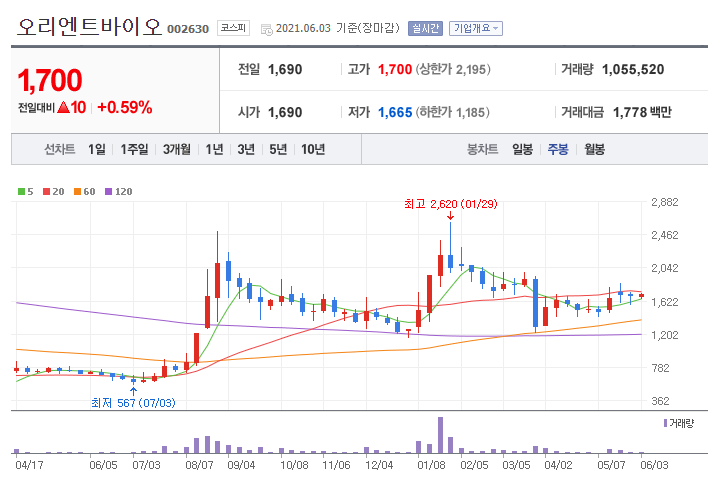Click the 06/03 date axis label
This screenshot has width=708, height=482.
[654, 465]
